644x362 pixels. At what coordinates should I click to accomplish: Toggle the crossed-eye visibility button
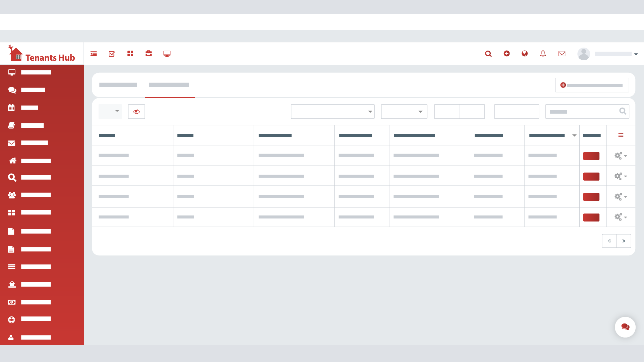(x=137, y=112)
